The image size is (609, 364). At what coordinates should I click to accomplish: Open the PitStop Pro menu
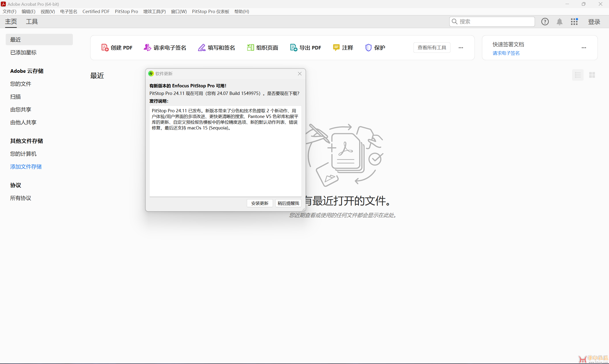126,11
